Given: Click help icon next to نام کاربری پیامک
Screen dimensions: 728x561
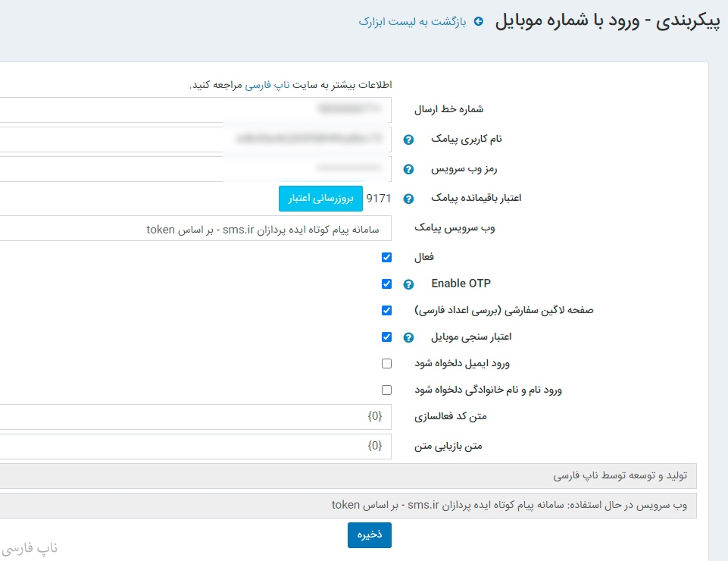Looking at the screenshot, I should pos(408,139).
